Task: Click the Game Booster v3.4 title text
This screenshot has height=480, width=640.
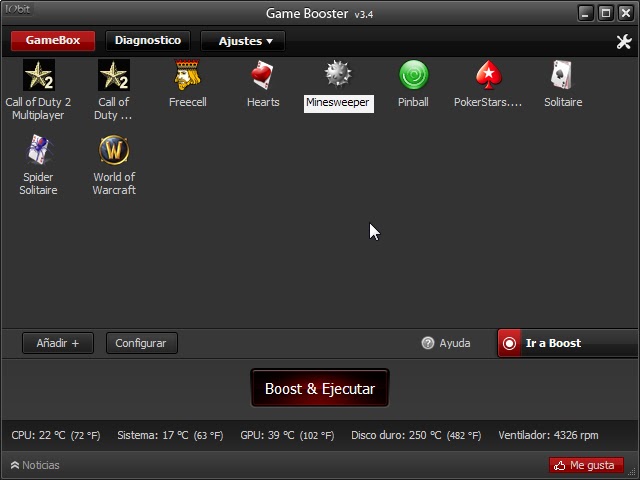Action: (x=320, y=13)
